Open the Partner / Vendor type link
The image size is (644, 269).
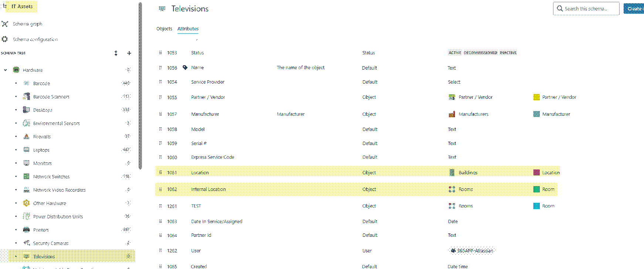tap(475, 97)
